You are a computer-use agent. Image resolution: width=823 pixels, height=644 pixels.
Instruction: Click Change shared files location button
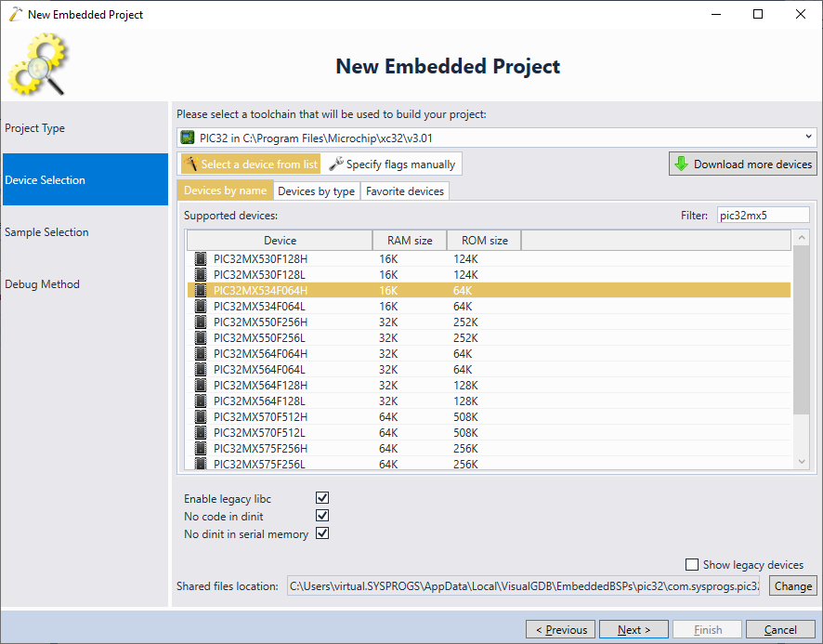(792, 585)
